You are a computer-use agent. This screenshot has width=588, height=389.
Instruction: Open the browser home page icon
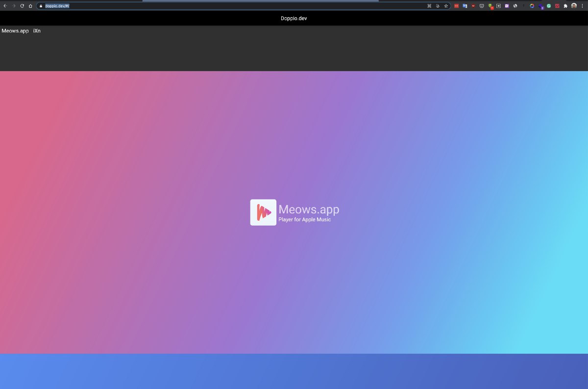pyautogui.click(x=30, y=6)
